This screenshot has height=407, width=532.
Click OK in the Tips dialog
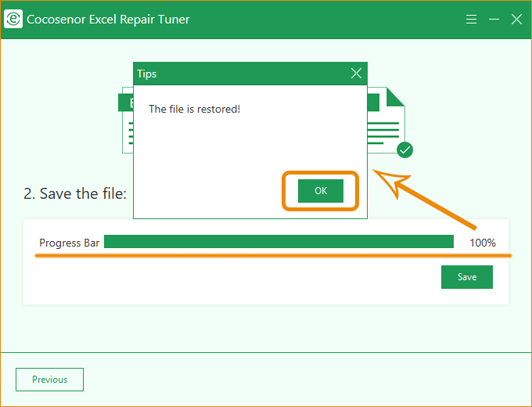coord(321,191)
